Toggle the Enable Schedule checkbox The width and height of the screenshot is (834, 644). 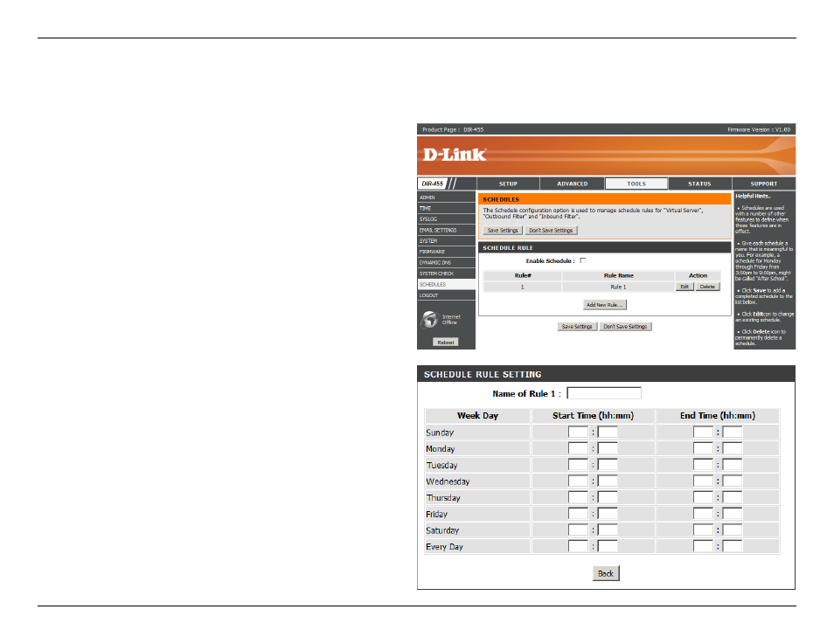pos(583,260)
